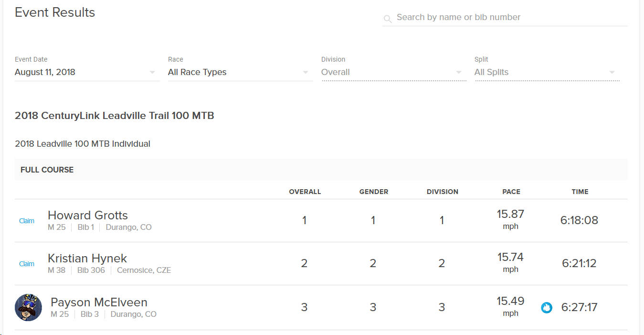644x335 pixels.
Task: Click the GENDER column header
Action: pos(374,192)
